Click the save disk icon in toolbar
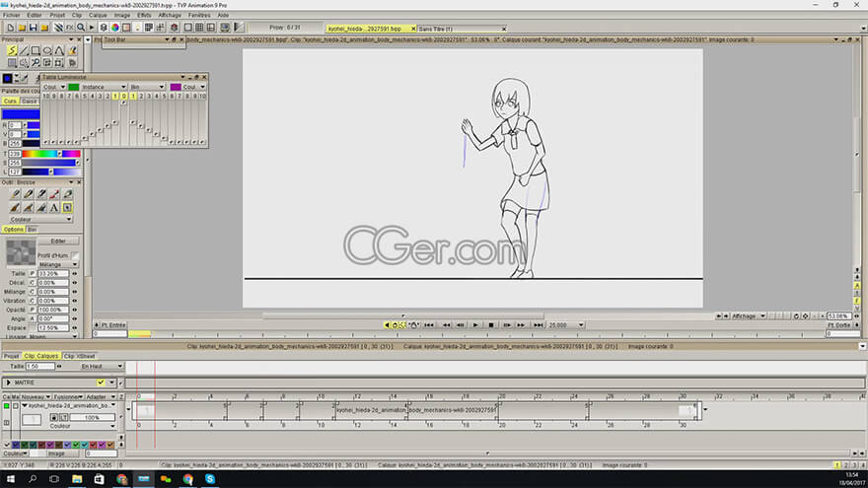This screenshot has width=868, height=488. (34, 28)
